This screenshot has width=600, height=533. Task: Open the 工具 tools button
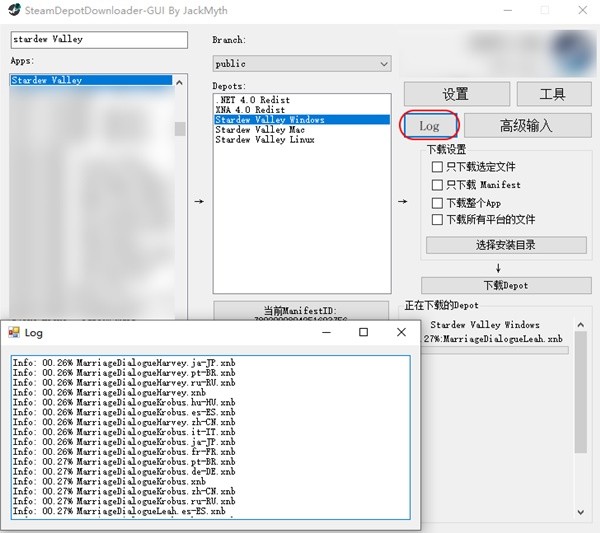tap(554, 94)
